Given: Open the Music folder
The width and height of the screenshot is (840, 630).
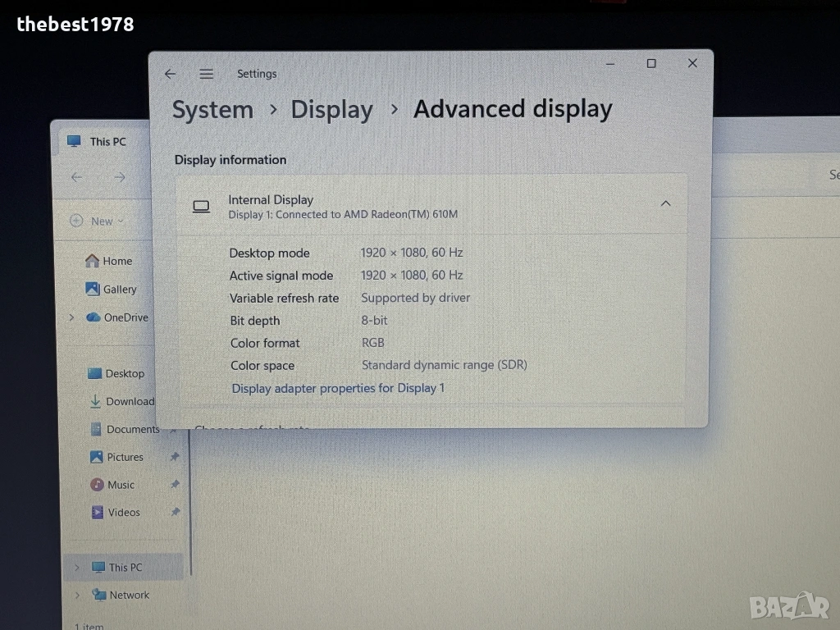Looking at the screenshot, I should 120,485.
